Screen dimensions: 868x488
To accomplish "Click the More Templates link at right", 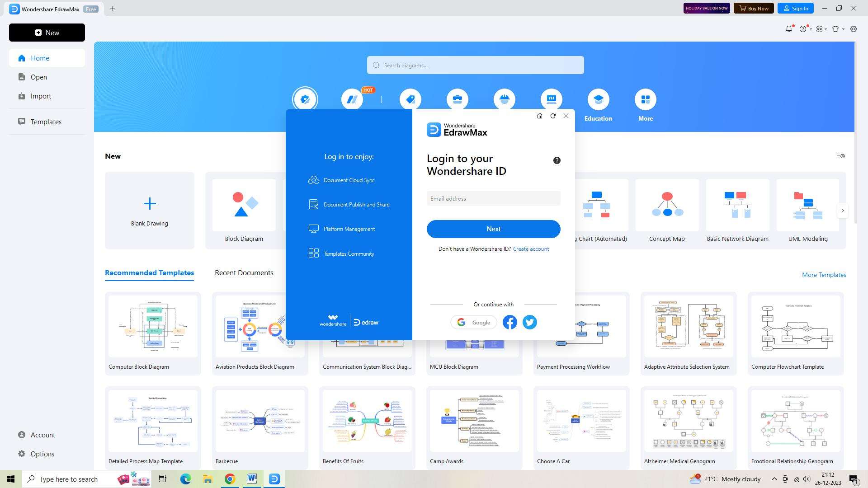I will tap(825, 274).
